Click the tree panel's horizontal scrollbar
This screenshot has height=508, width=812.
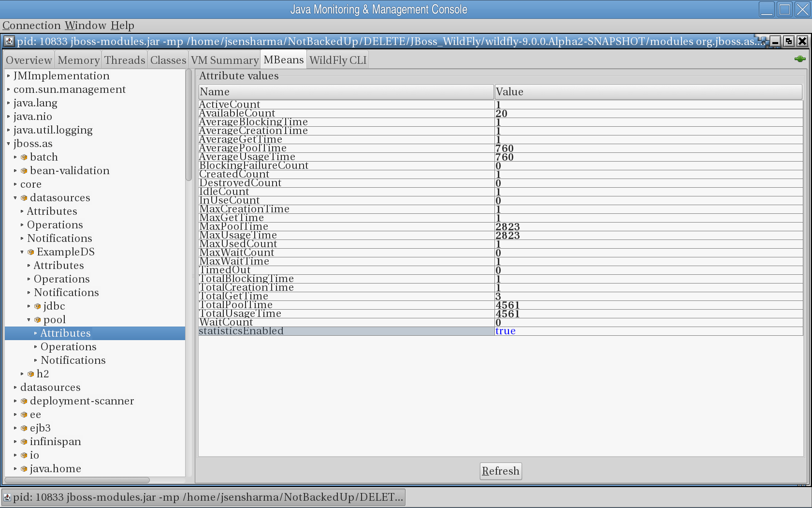[x=77, y=480]
